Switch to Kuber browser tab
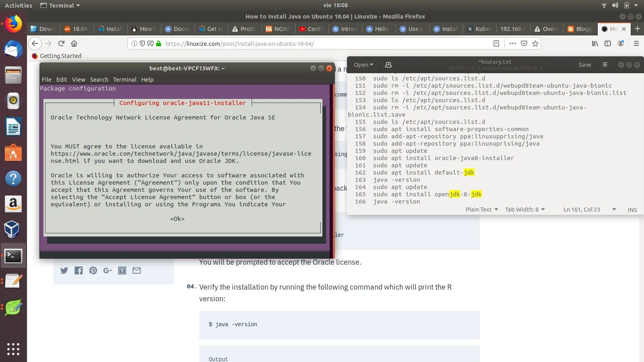 479,29
